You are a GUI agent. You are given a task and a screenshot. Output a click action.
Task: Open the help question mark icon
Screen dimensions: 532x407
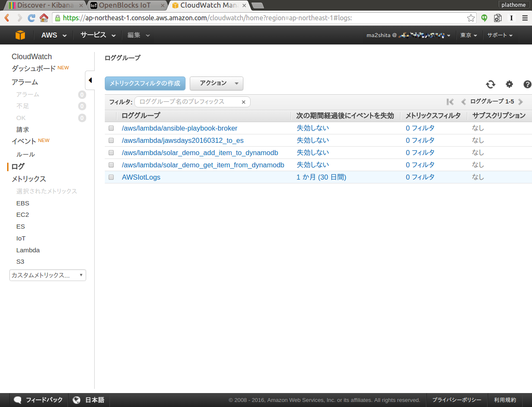tap(527, 84)
